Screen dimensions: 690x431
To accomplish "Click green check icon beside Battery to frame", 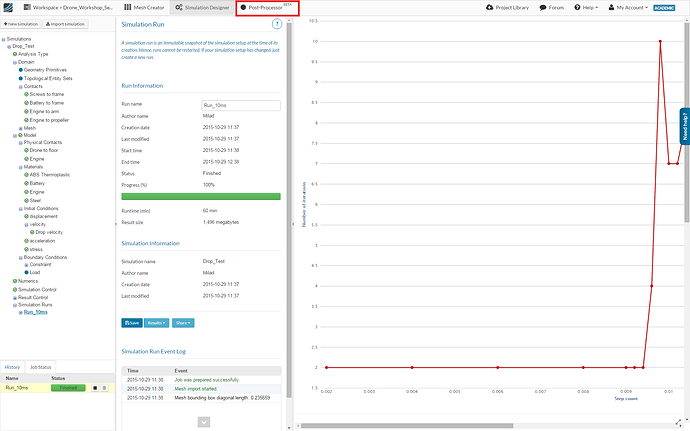I will 26,103.
